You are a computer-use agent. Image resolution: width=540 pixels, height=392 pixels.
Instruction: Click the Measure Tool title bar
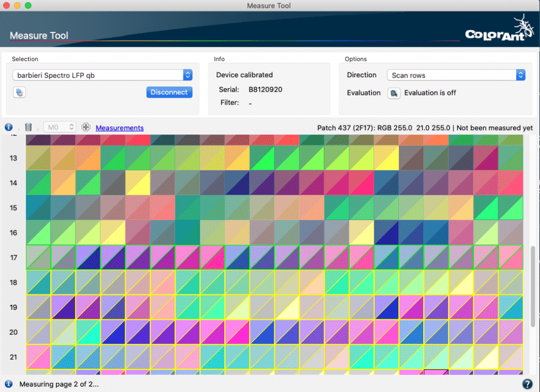point(269,6)
